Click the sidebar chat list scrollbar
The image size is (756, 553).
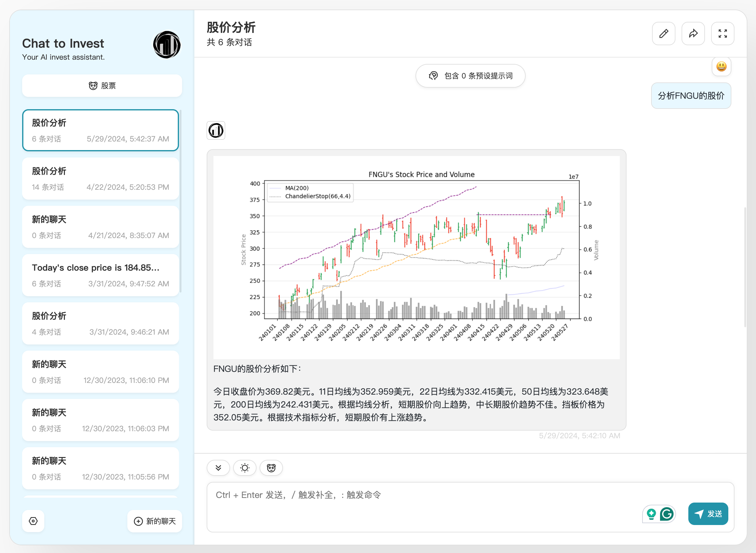181,201
